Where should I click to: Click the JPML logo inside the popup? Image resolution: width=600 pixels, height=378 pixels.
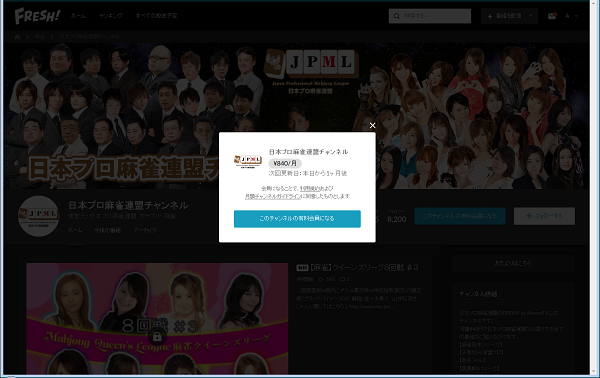(x=248, y=161)
